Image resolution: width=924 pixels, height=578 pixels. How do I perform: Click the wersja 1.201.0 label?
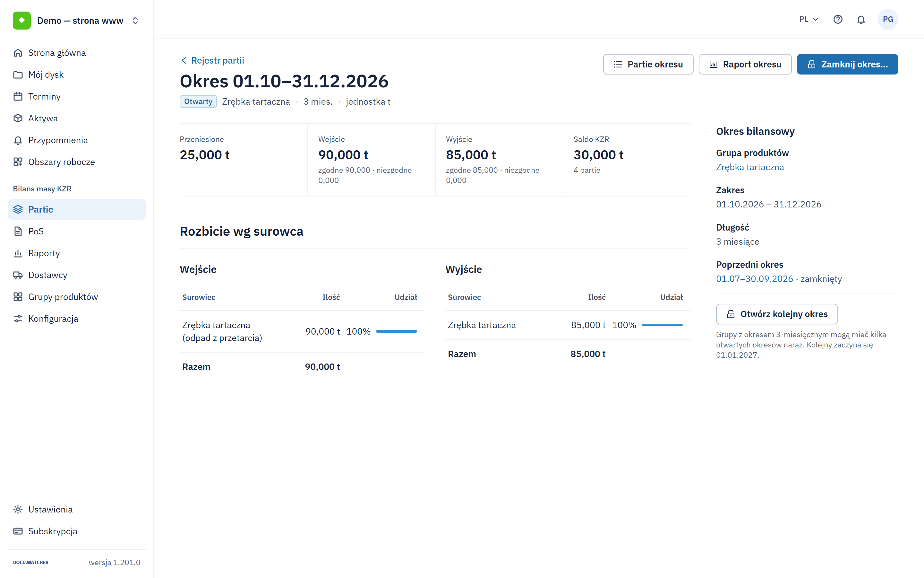[115, 562]
